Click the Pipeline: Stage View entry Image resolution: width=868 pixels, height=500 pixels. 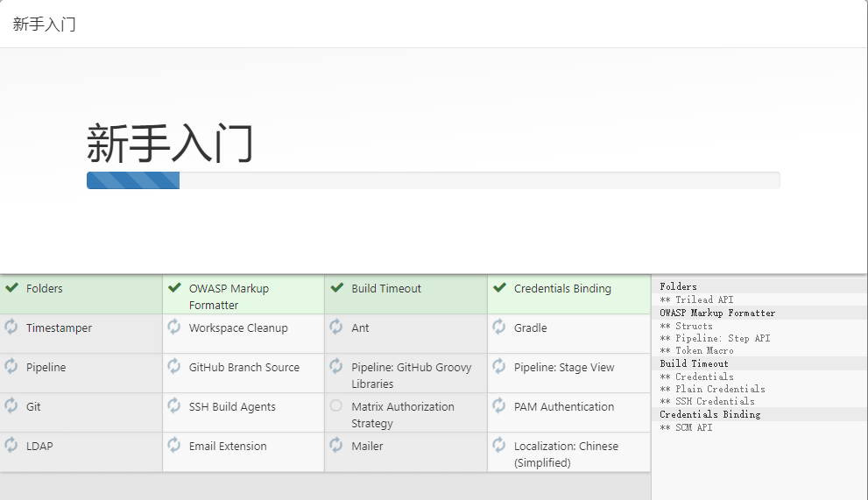[x=564, y=368]
